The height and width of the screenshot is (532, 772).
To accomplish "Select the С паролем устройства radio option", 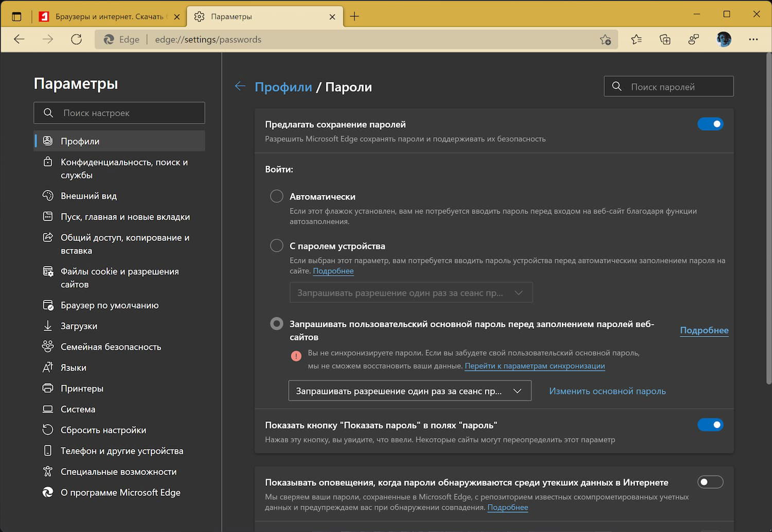I will click(x=277, y=245).
